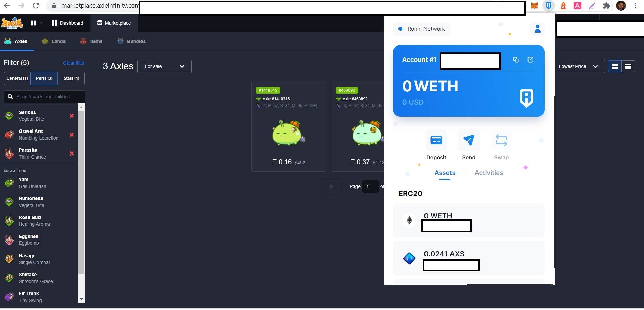Open the Marketplace tab
The width and height of the screenshot is (644, 310).
114,23
